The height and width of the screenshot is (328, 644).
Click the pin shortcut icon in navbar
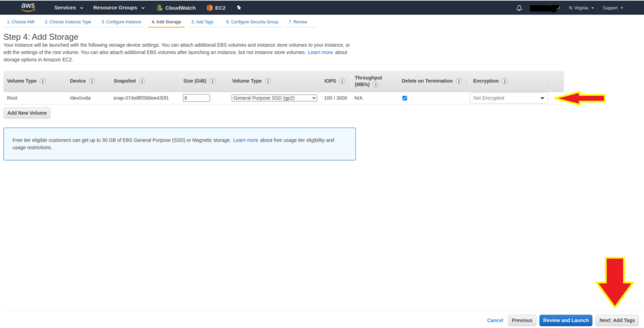click(x=239, y=8)
